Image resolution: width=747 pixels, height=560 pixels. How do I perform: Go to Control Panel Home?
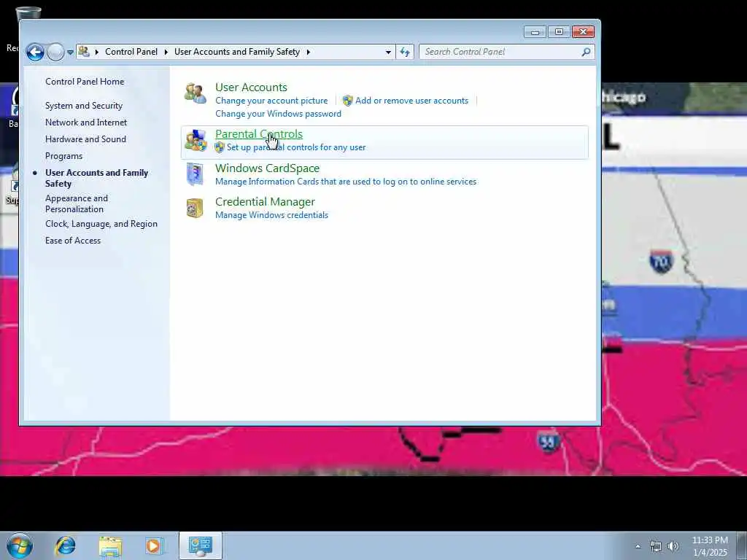pos(85,82)
